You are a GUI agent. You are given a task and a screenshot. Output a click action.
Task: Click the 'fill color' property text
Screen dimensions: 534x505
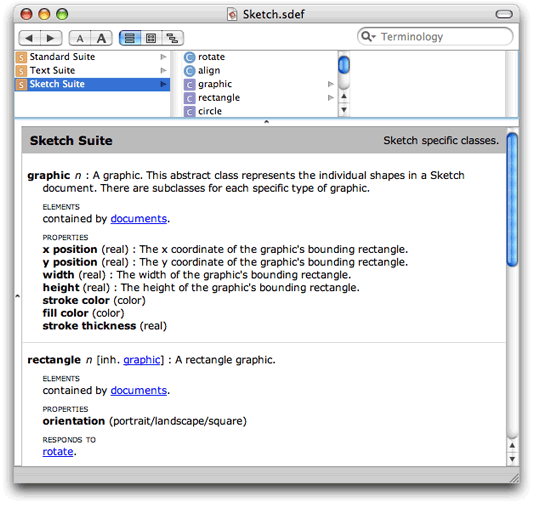[x=65, y=313]
